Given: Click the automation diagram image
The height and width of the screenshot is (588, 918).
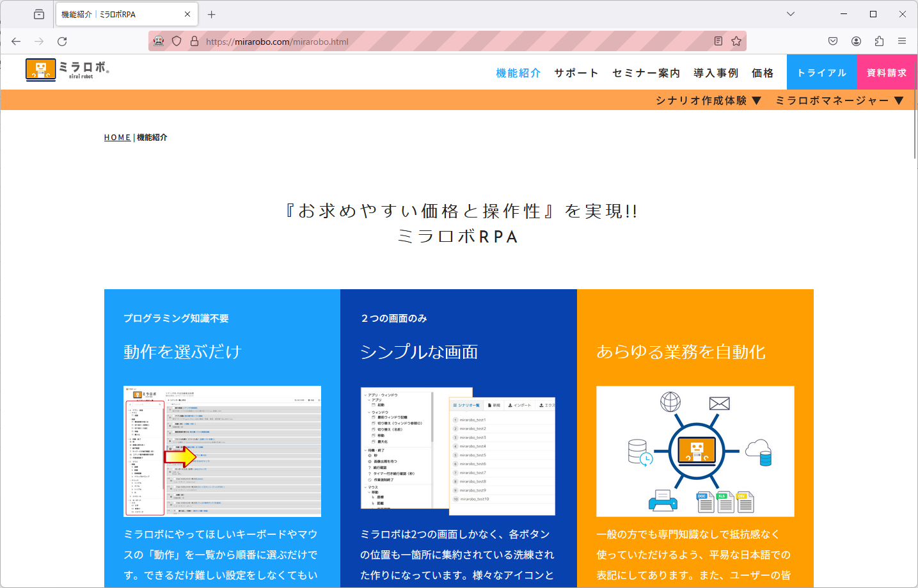Looking at the screenshot, I should [695, 451].
